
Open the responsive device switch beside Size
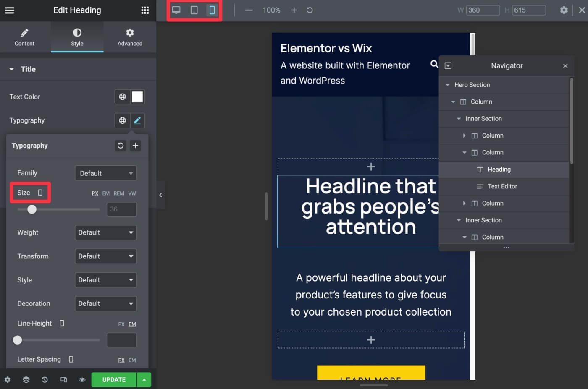pyautogui.click(x=40, y=193)
